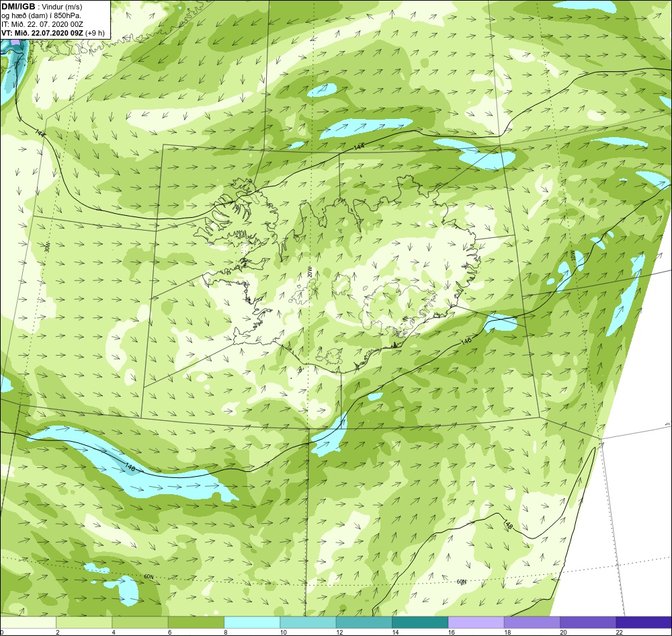
Task: Click the "20W" meridian label over Iceland
Action: click(x=309, y=272)
